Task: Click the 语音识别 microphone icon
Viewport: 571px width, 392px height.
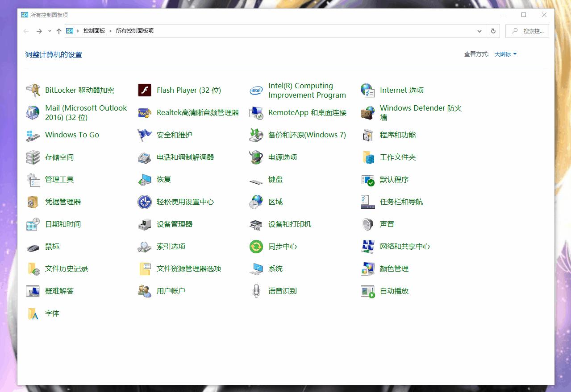Action: (256, 291)
